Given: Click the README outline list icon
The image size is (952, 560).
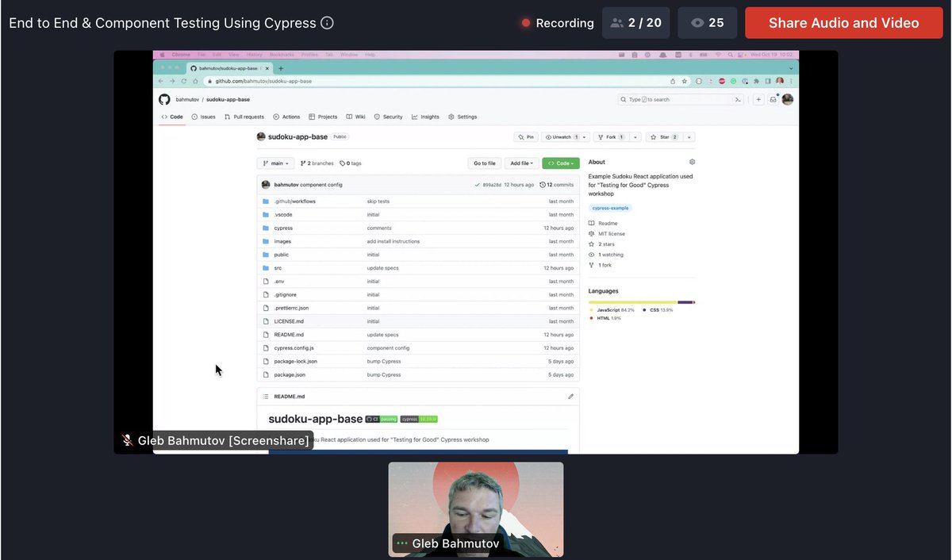Looking at the screenshot, I should [266, 397].
